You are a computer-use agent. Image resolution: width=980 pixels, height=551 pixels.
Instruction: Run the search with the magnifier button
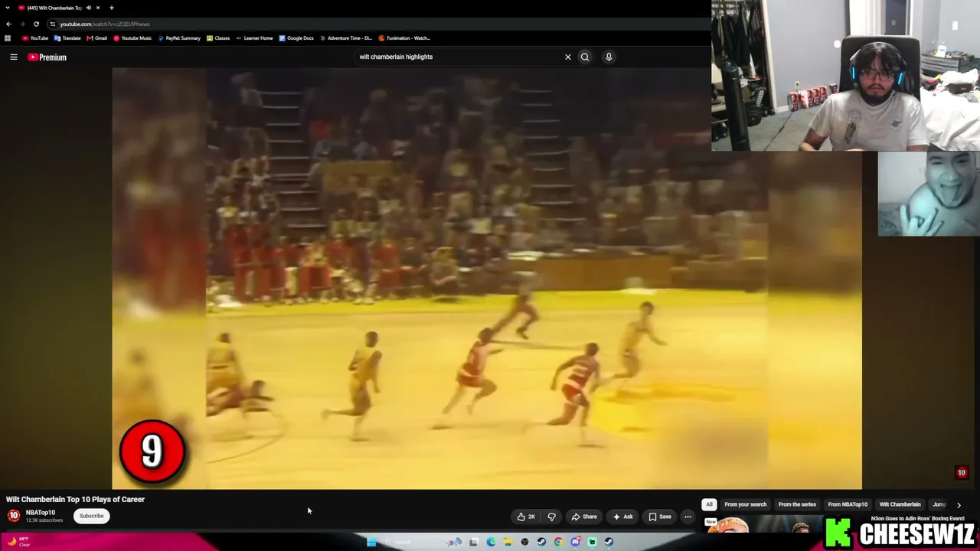(585, 57)
